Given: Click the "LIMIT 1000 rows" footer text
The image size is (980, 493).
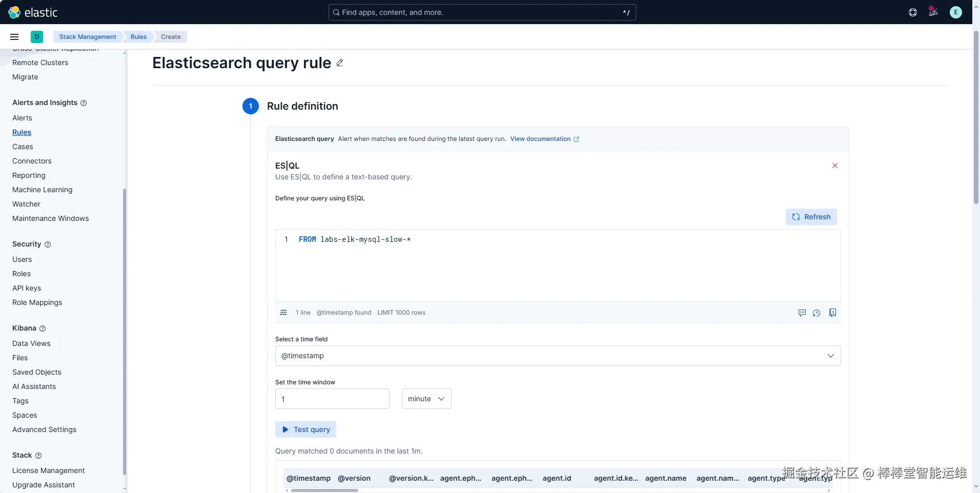Looking at the screenshot, I should 401,313.
